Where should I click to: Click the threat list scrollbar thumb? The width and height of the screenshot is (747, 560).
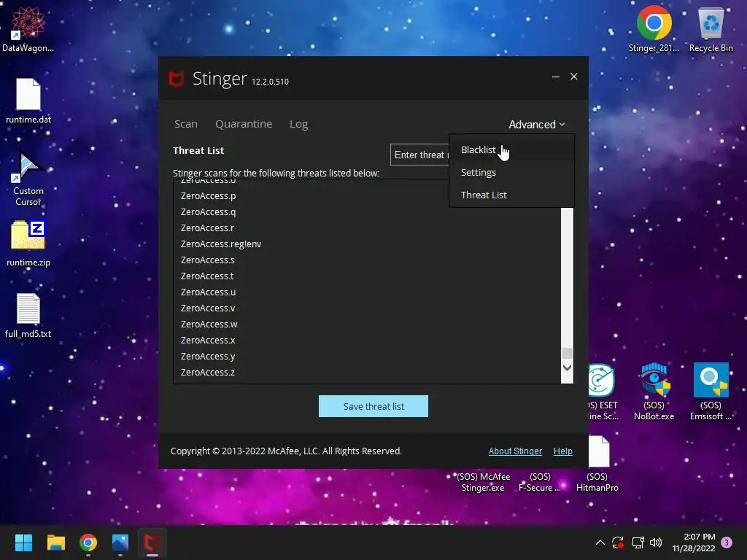[x=567, y=353]
